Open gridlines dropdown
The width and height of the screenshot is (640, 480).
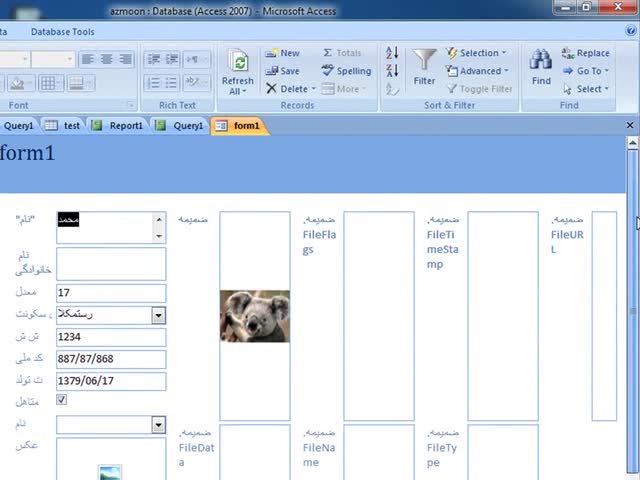click(51, 83)
